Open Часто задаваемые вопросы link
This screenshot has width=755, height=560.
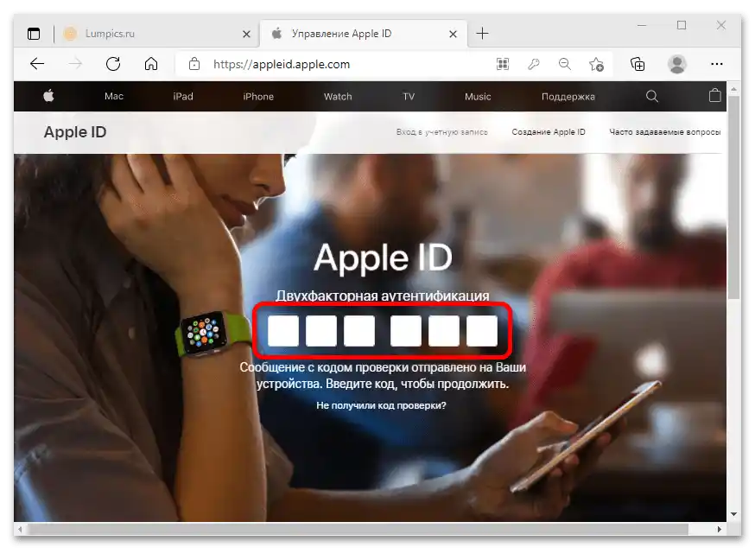(665, 132)
